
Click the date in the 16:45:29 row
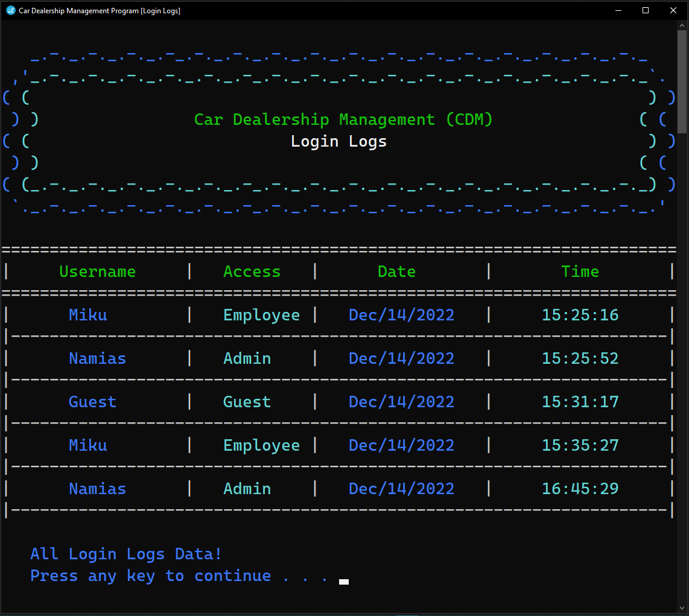pos(401,489)
